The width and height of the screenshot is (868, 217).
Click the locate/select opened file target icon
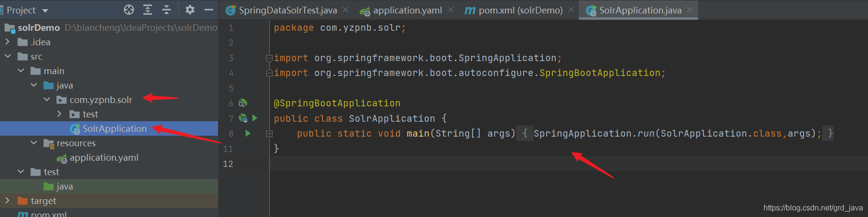coord(129,10)
